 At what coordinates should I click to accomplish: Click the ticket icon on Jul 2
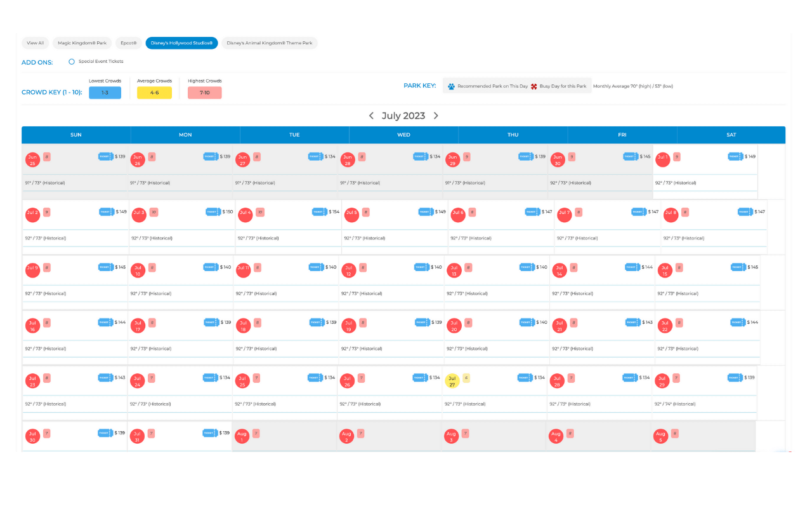(107, 211)
